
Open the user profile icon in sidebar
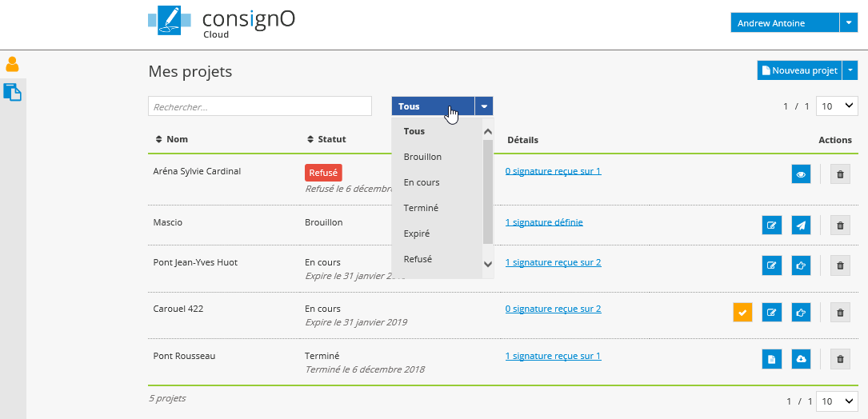click(12, 65)
